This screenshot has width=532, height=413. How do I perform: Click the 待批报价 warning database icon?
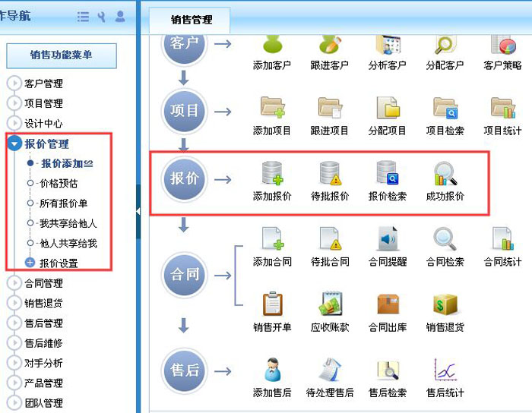coord(330,173)
